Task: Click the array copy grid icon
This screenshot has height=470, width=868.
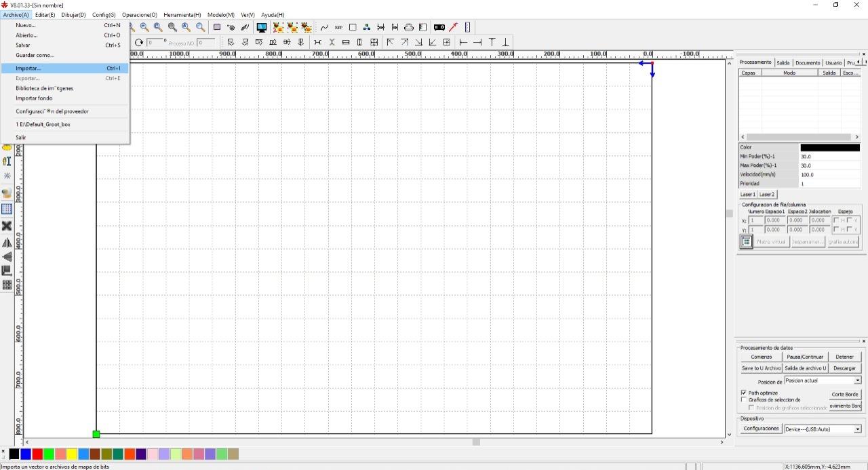Action: pos(7,284)
